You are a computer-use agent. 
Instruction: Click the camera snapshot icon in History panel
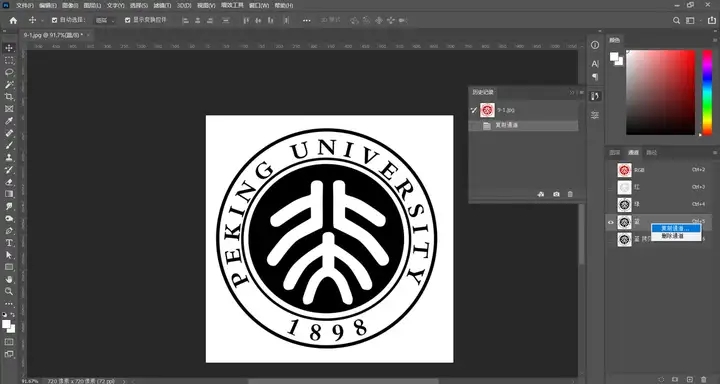tap(556, 194)
